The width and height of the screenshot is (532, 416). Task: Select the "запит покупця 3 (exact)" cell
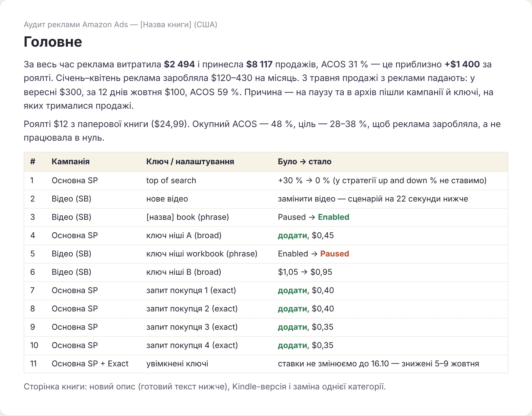[x=192, y=327]
